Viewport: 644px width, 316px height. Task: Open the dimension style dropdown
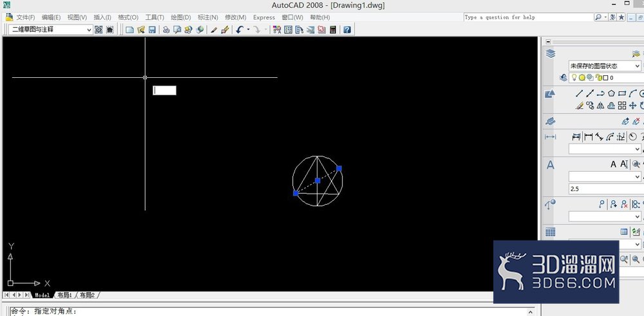[x=605, y=149]
